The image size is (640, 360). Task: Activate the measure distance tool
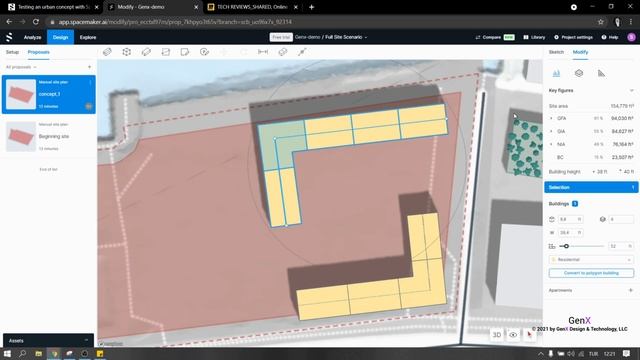[263, 52]
